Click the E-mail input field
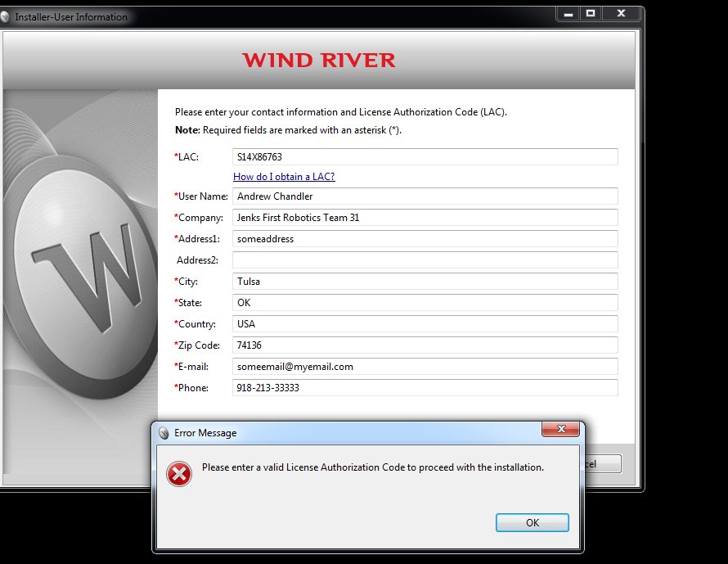728x564 pixels. pos(425,367)
